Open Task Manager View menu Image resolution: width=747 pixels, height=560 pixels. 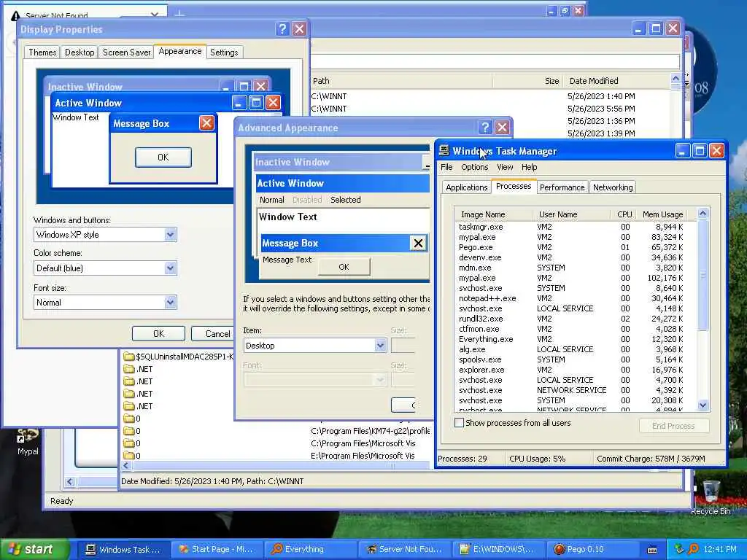click(x=505, y=167)
